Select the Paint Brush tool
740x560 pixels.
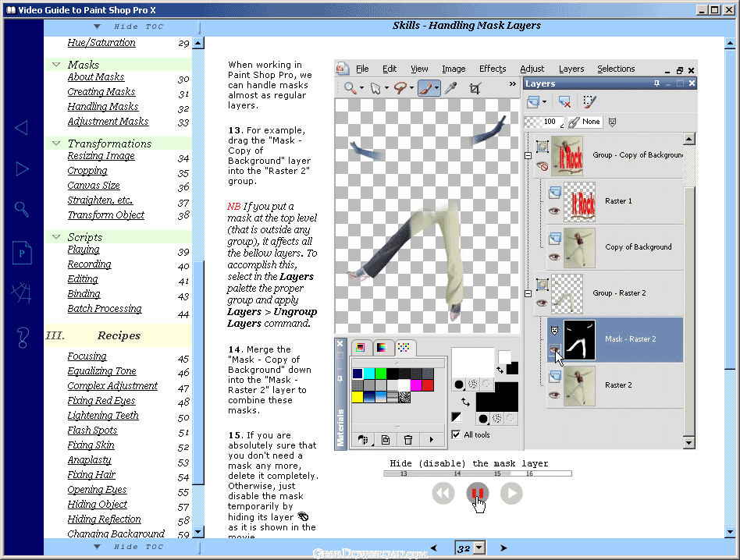pyautogui.click(x=425, y=88)
